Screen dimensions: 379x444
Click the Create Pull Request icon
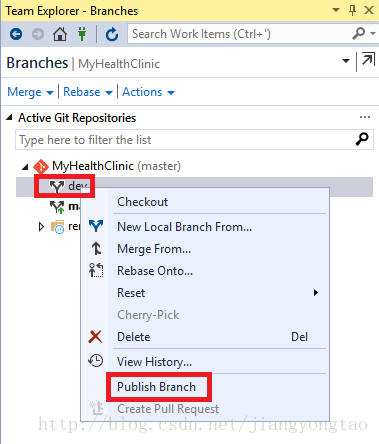pyautogui.click(x=96, y=408)
